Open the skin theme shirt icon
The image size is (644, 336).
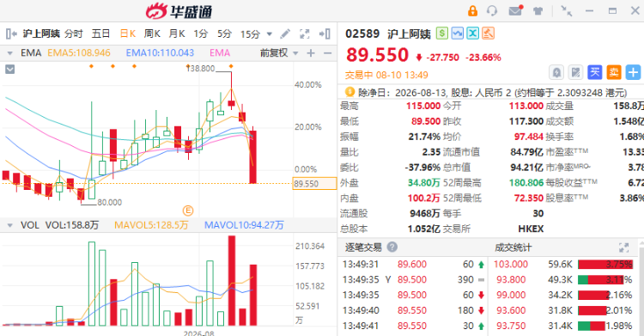tap(538, 11)
